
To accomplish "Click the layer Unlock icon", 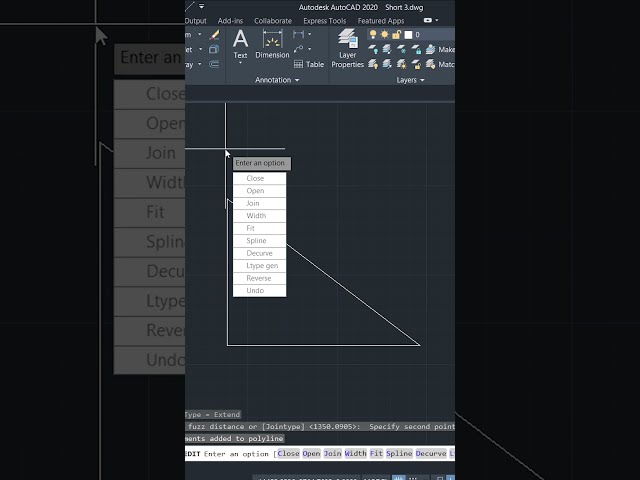I will [x=416, y=64].
